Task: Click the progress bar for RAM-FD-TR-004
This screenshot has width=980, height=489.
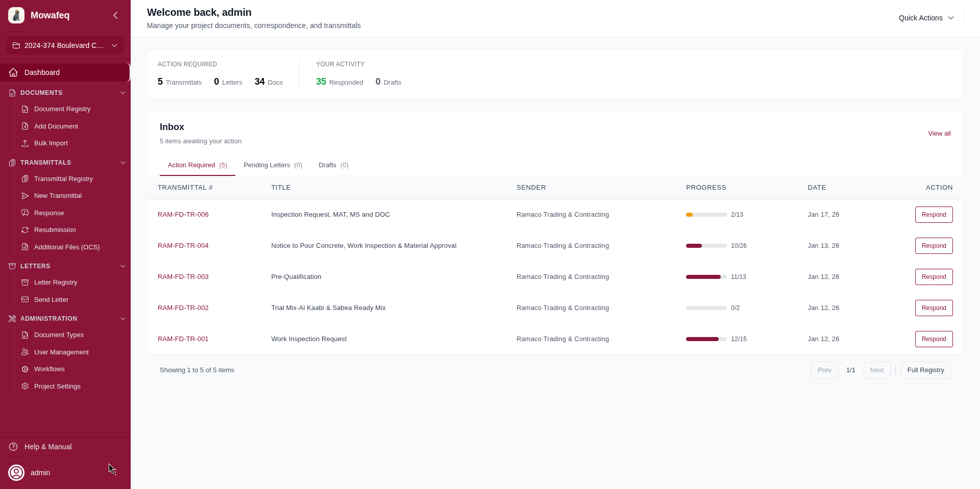Action: tap(706, 246)
